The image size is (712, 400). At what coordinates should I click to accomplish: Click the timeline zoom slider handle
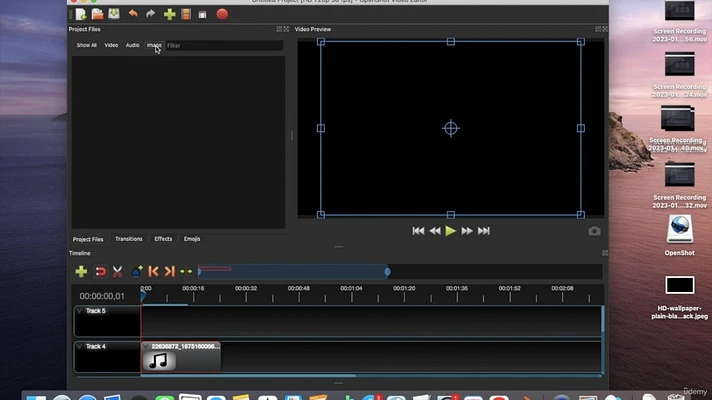(x=388, y=271)
